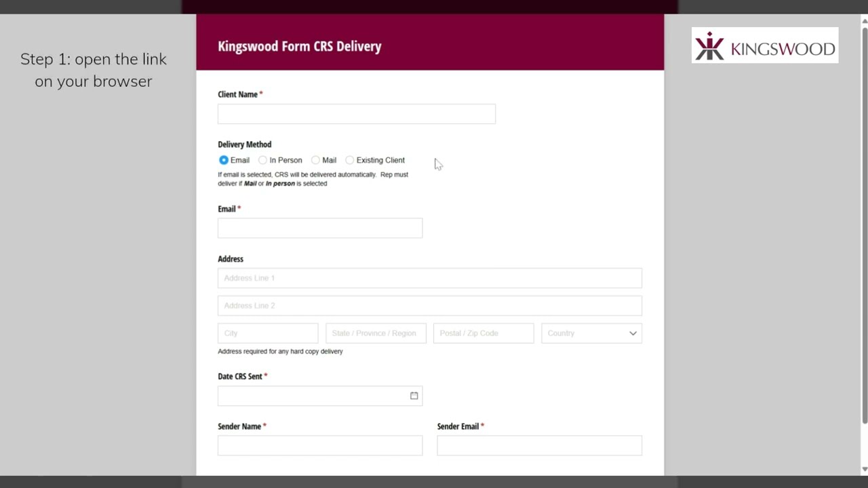The width and height of the screenshot is (868, 488).
Task: Click the Kingswood Form CRS Delivery heading
Action: pyautogui.click(x=300, y=46)
